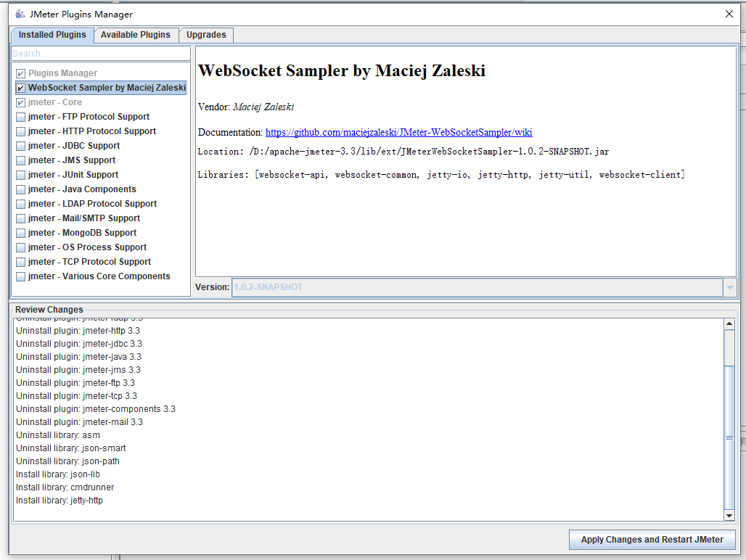Click the 'Uninstall plugin: jmeter-java 3.3' line
746x560 pixels.
tap(78, 357)
